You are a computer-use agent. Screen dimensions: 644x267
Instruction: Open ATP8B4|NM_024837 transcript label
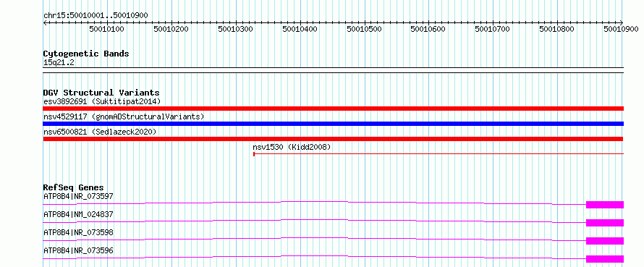pos(78,214)
